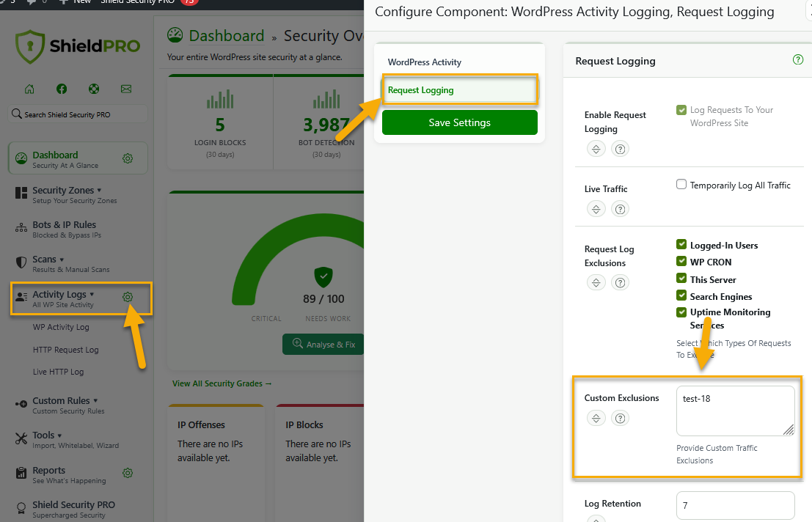812x522 pixels.
Task: Open Dashboard settings gear icon
Action: (x=128, y=158)
